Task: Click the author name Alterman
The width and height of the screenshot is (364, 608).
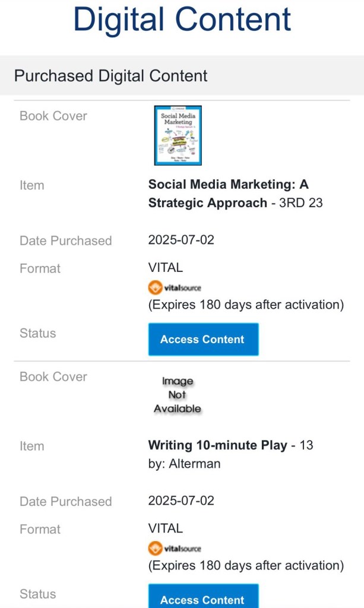Action: coord(194,464)
